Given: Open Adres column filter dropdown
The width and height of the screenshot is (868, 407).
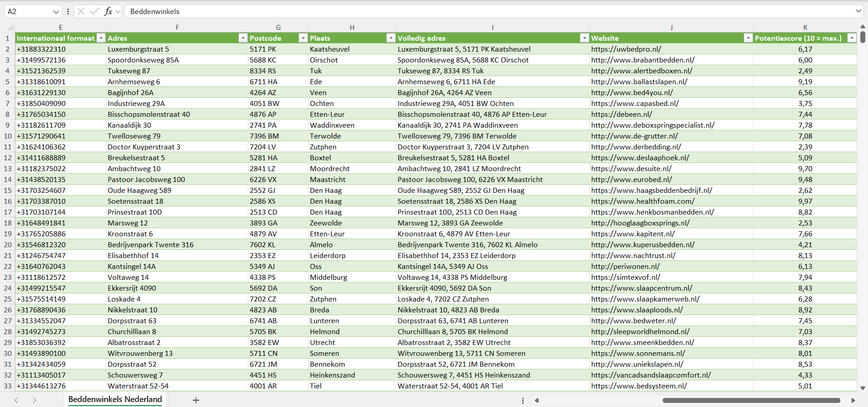Looking at the screenshot, I should tap(243, 38).
